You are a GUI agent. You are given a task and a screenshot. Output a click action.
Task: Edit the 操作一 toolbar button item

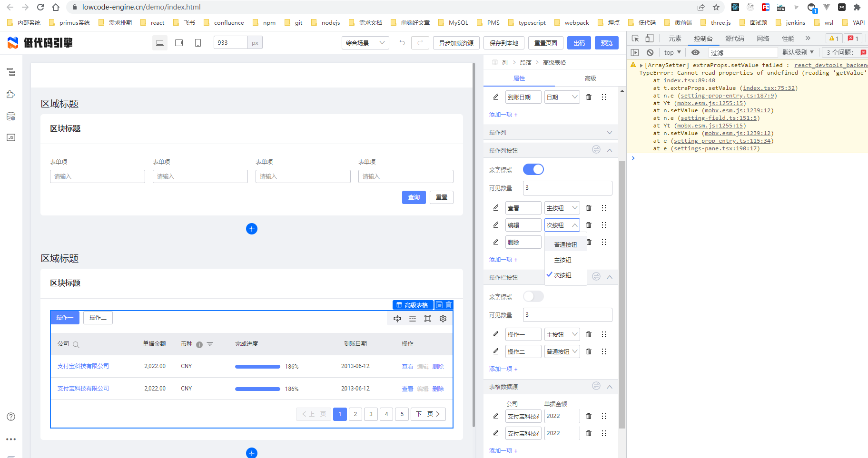pos(496,334)
